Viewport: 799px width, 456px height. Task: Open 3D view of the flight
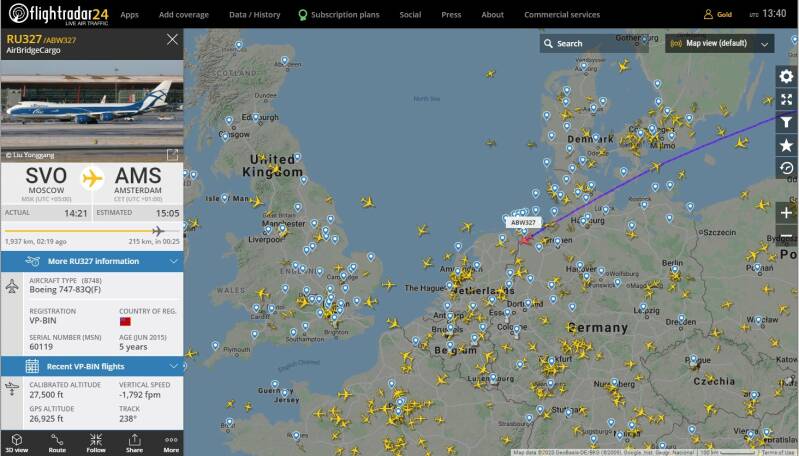pyautogui.click(x=17, y=443)
